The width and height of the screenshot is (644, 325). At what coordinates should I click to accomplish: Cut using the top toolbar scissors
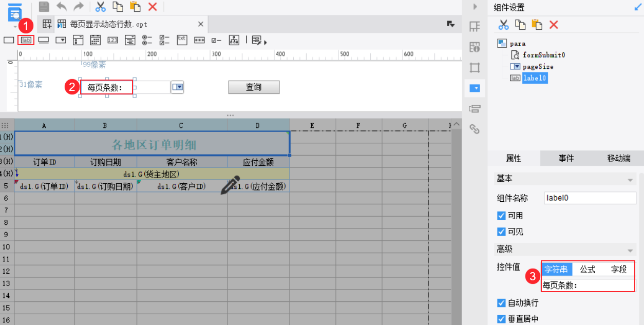tap(101, 7)
